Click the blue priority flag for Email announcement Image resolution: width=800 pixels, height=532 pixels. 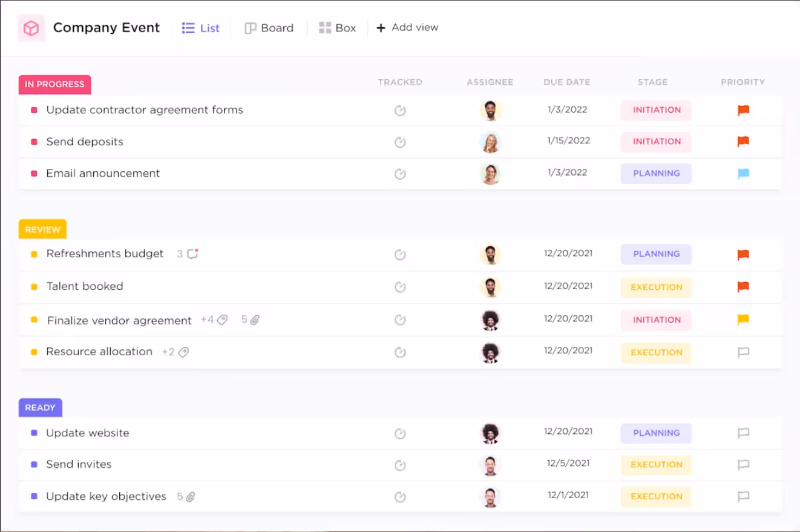[x=743, y=174]
